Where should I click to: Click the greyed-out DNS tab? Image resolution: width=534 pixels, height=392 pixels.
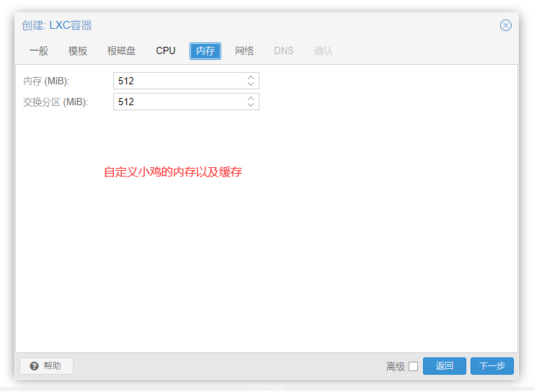(x=284, y=51)
